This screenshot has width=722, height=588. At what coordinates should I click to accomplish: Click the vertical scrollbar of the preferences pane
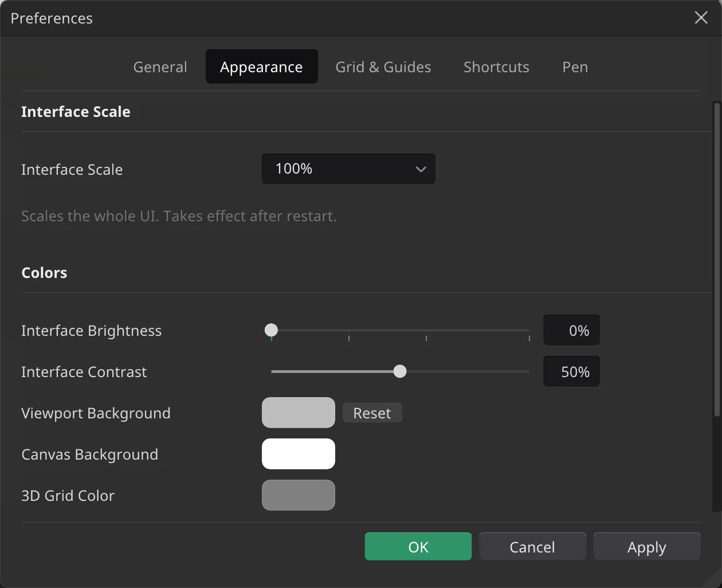[716, 261]
